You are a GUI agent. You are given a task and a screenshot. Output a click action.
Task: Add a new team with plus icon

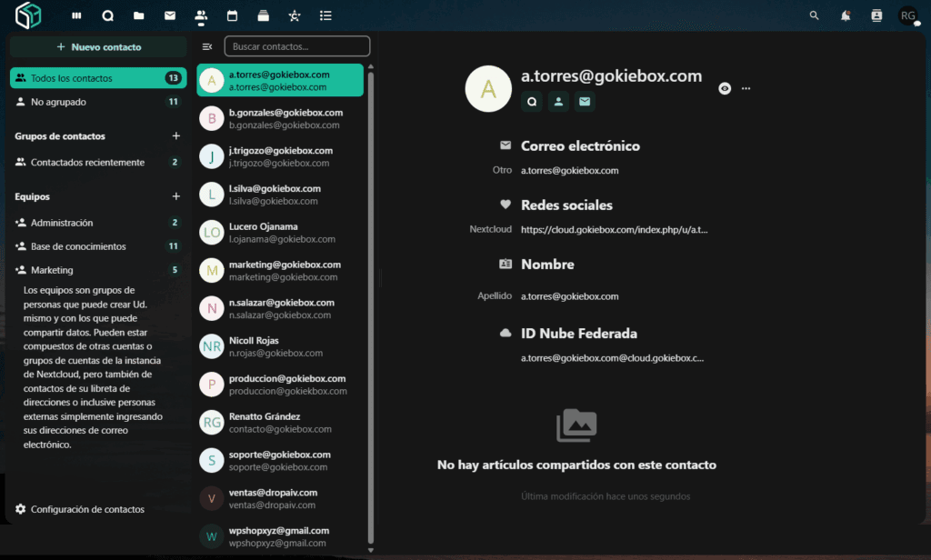(176, 196)
